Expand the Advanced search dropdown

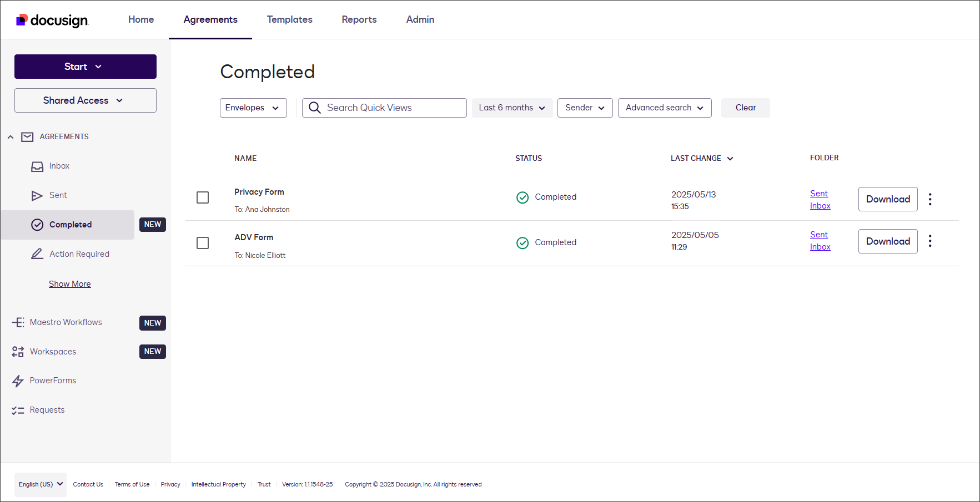pos(664,108)
